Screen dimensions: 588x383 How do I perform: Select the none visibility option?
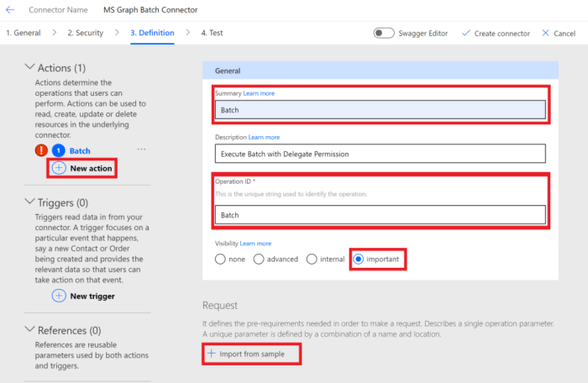(x=220, y=260)
